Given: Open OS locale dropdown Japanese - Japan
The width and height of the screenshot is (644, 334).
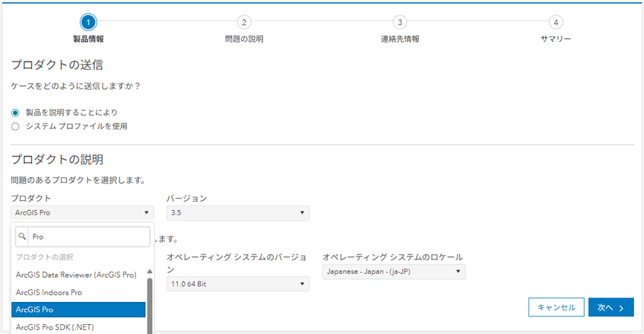Looking at the screenshot, I should (394, 272).
